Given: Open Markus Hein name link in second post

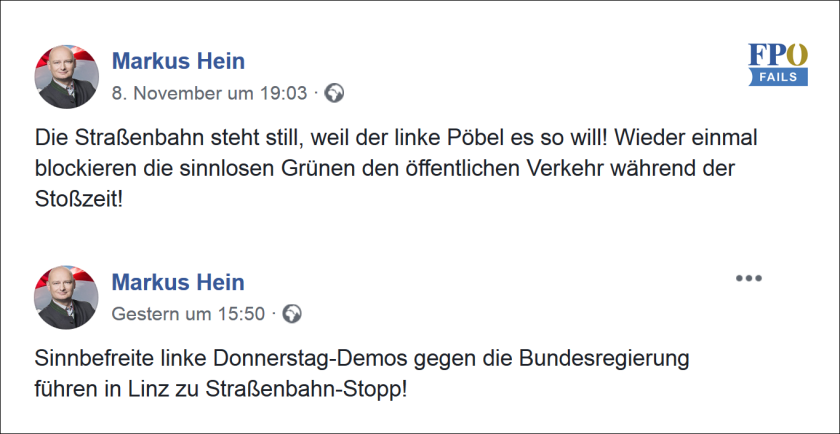Looking at the screenshot, I should tap(178, 282).
